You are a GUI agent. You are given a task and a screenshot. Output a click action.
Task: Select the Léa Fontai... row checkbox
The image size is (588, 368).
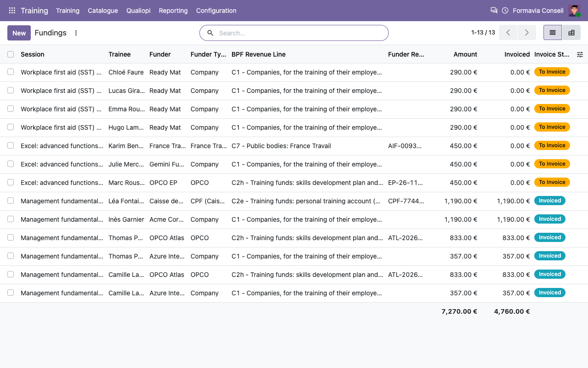click(11, 201)
